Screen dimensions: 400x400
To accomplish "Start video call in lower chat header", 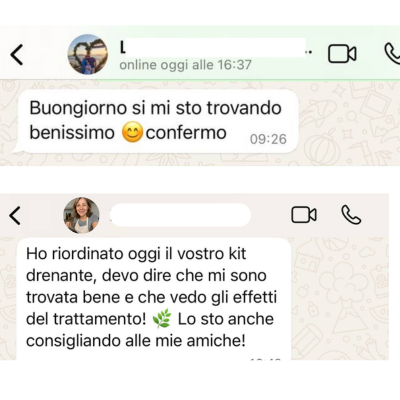I will (304, 215).
